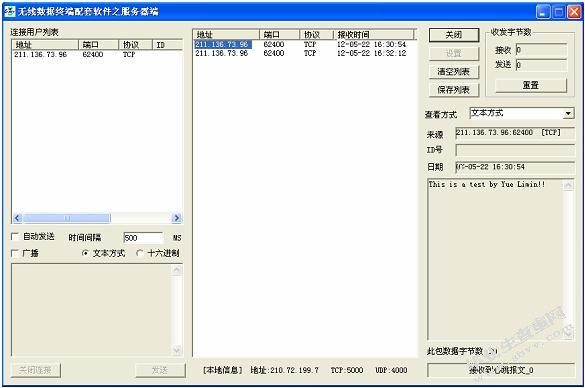Click the local 地址:210.72.199.7 text
This screenshot has width=585, height=388.
point(284,370)
